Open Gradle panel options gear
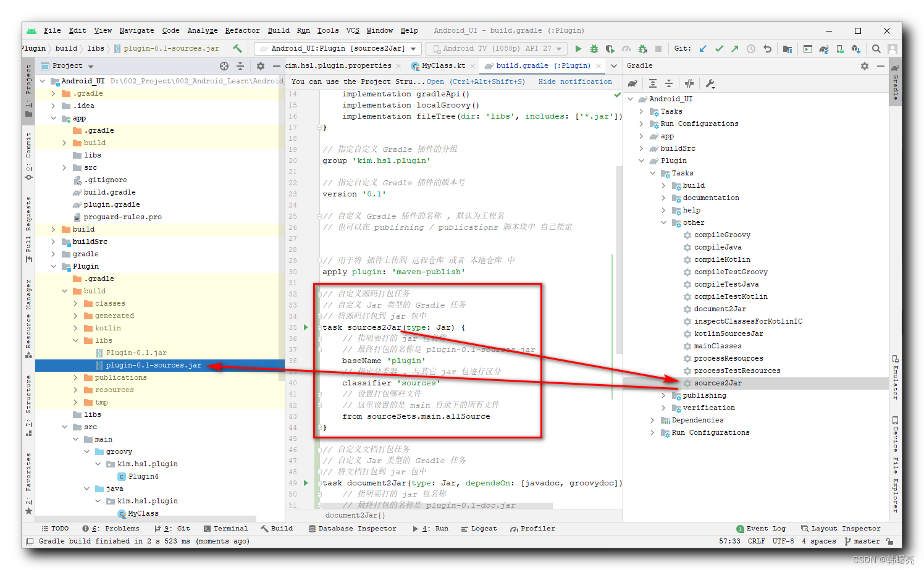Image resolution: width=924 pixels, height=570 pixels. (x=865, y=66)
